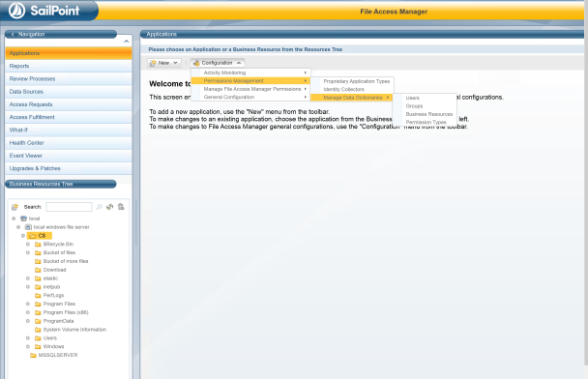Image resolution: width=588 pixels, height=379 pixels.
Task: Choose Permission Types in submenu
Action: pyautogui.click(x=425, y=122)
